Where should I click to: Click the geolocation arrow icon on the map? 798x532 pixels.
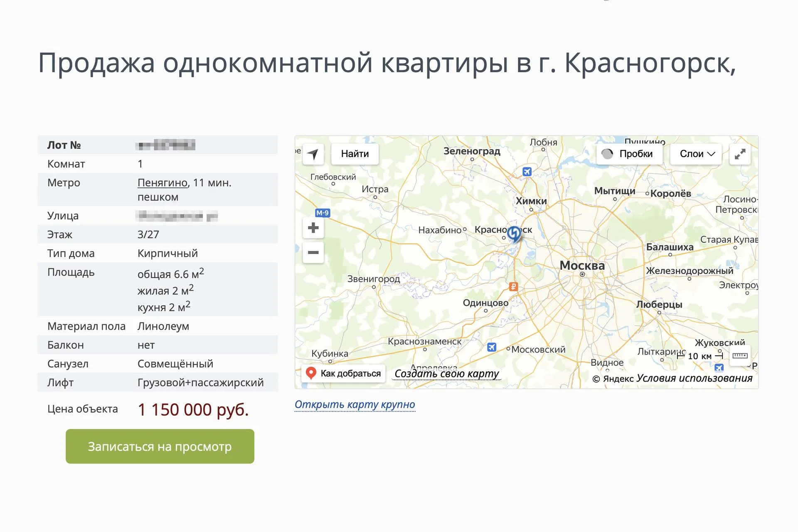pyautogui.click(x=313, y=154)
